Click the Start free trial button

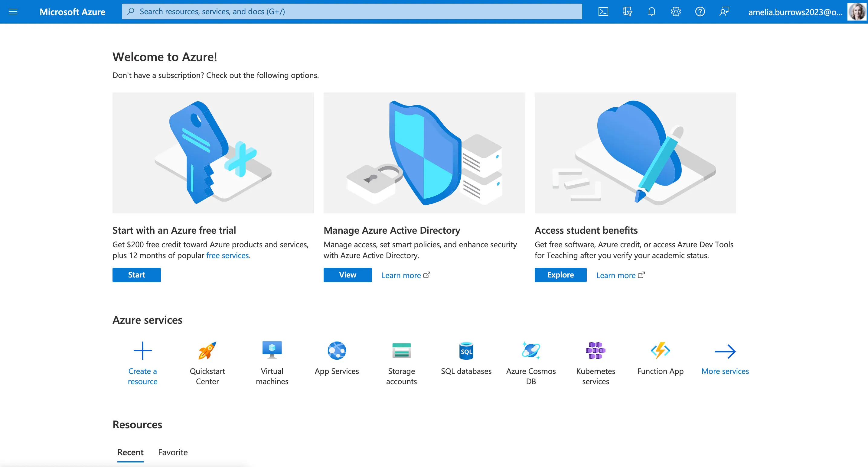coord(136,275)
